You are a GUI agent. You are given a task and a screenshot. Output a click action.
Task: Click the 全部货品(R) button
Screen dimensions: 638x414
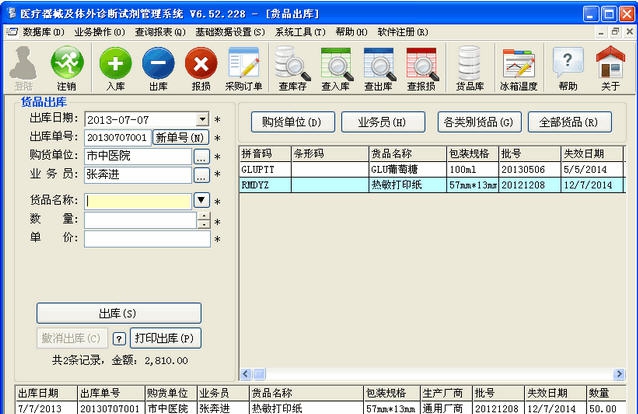(x=570, y=122)
